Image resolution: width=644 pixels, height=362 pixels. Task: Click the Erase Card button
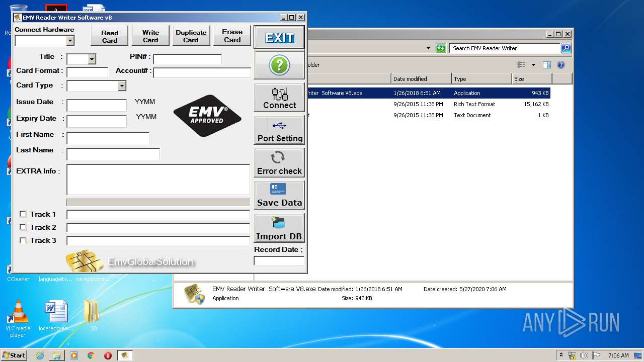coord(232,36)
